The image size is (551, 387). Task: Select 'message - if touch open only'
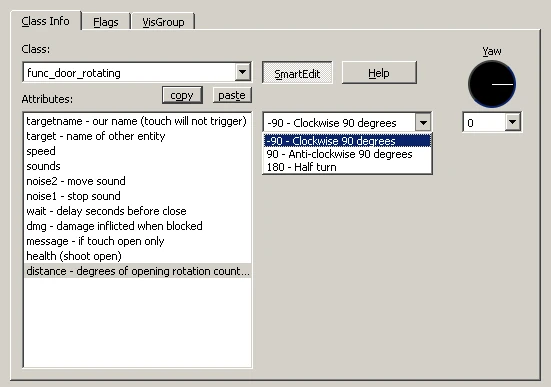[x=137, y=241]
